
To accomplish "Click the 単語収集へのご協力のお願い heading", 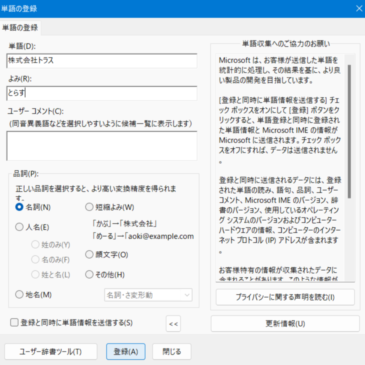I will coord(286,44).
